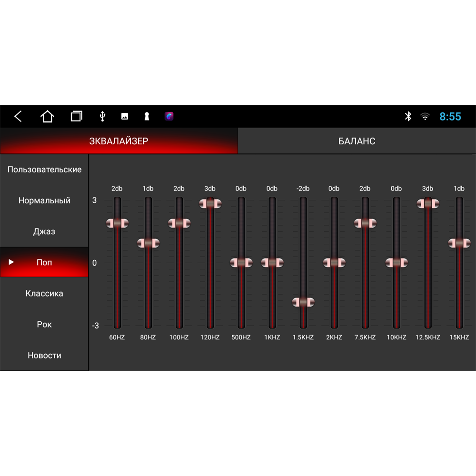The image size is (476, 476).
Task: Tap the keyhole notification icon
Action: pos(147,116)
